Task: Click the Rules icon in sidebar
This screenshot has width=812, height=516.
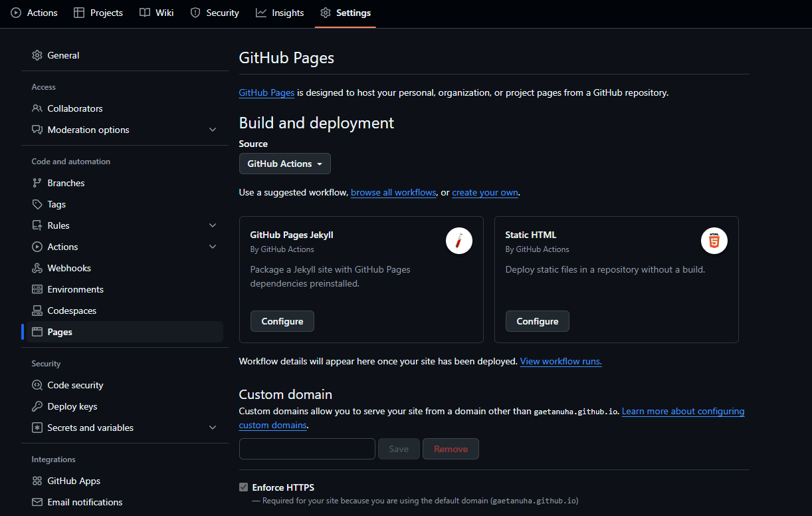Action: point(37,225)
